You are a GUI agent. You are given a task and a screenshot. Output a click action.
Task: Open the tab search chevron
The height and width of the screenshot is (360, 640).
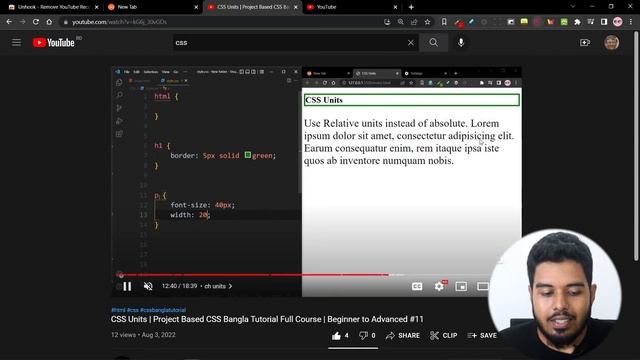coord(573,7)
